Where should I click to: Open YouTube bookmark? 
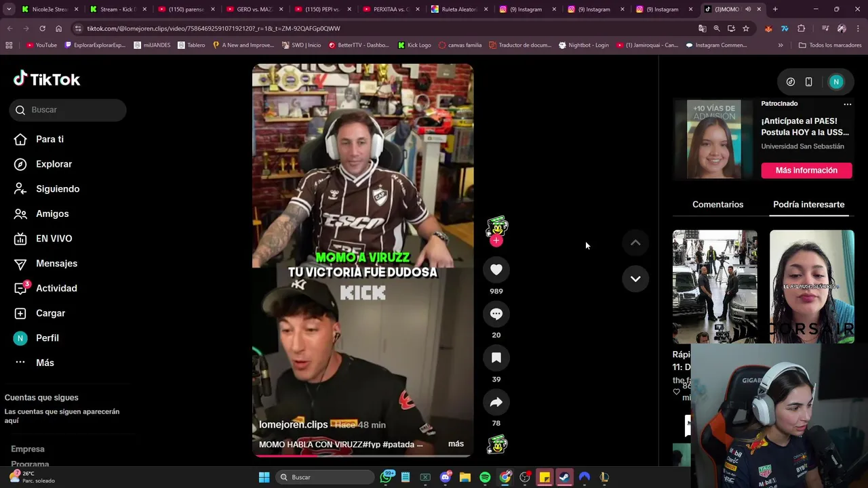tap(41, 45)
